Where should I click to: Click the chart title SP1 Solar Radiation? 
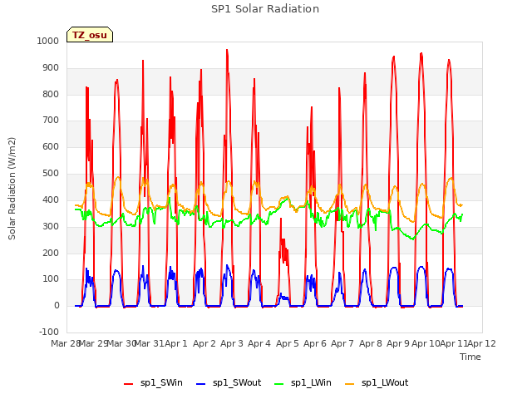tap(265, 9)
